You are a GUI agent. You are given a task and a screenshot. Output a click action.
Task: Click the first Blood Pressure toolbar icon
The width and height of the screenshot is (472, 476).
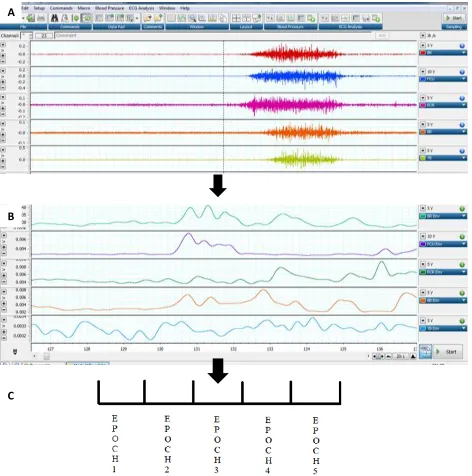(x=270, y=18)
